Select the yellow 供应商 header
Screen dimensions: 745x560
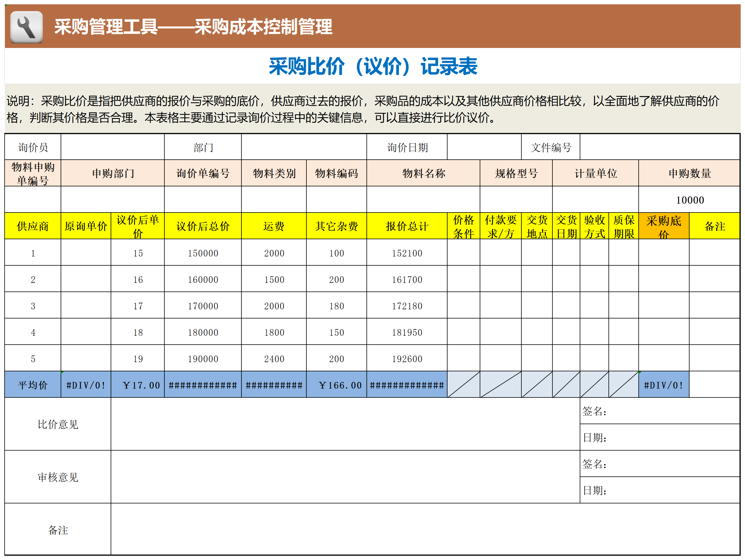33,226
